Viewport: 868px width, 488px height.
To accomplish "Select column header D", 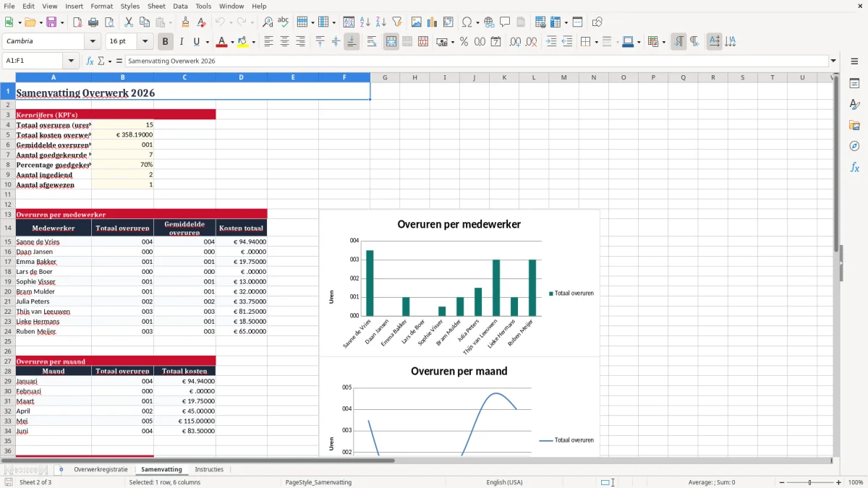I will [x=241, y=77].
